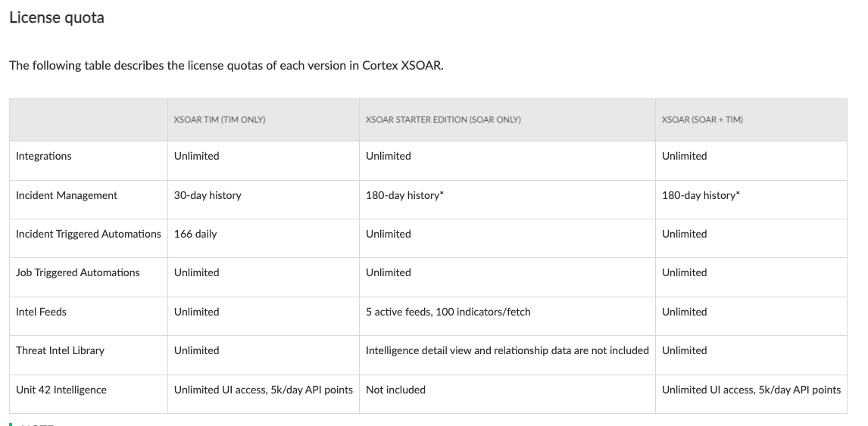
Task: Select the Not included cell
Action: click(x=395, y=390)
